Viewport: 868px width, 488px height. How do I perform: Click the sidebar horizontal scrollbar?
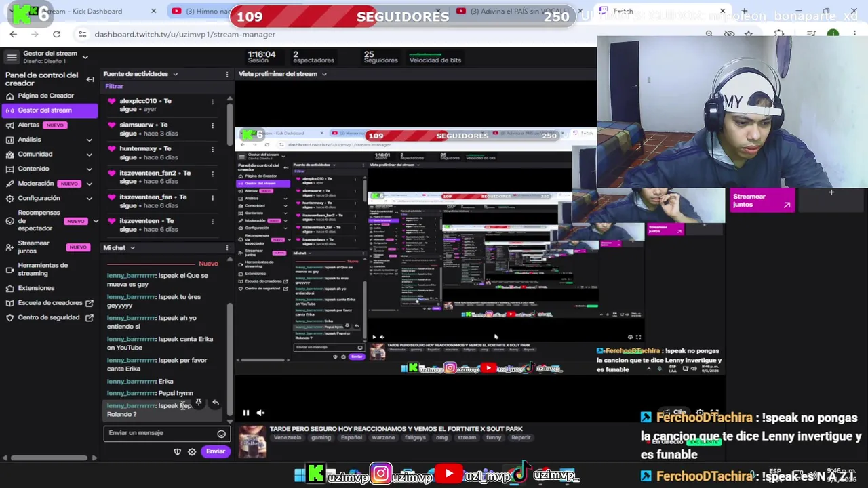50,458
